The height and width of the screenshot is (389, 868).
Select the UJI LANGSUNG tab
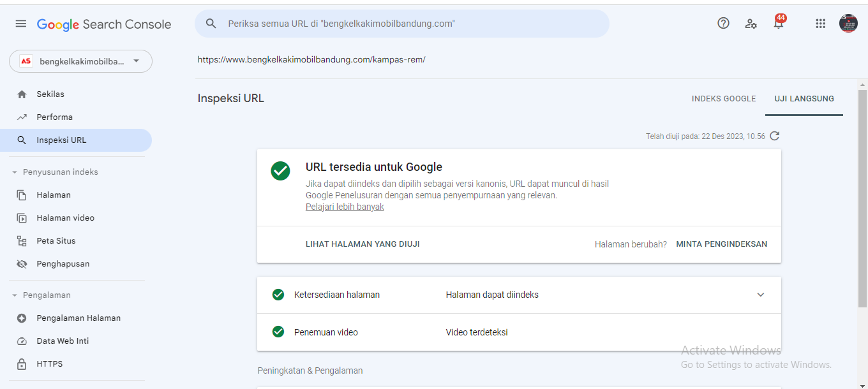pos(804,99)
